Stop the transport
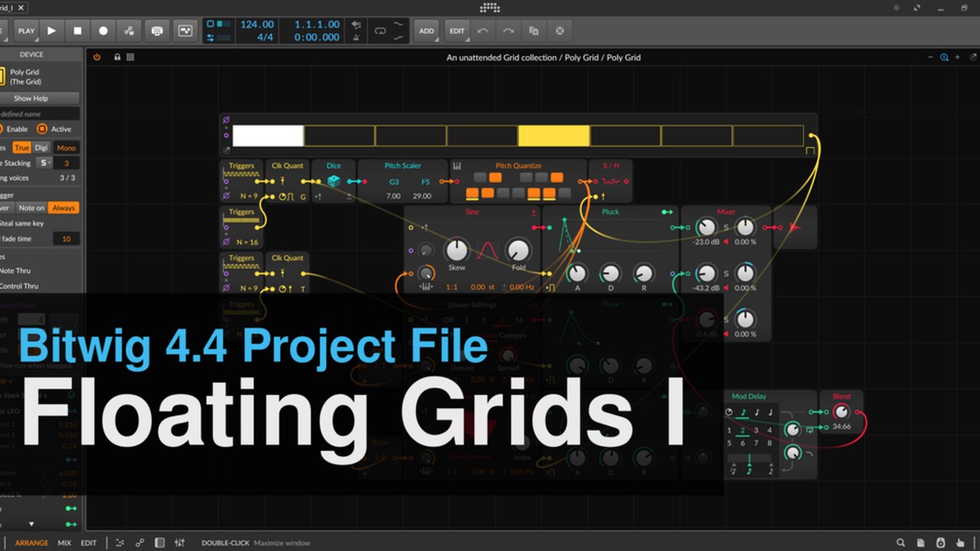 77,31
